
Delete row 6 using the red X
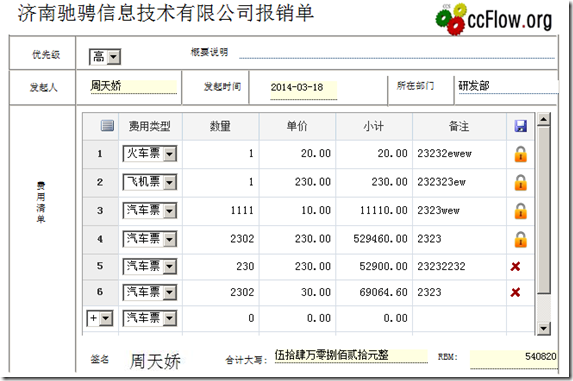click(x=515, y=292)
